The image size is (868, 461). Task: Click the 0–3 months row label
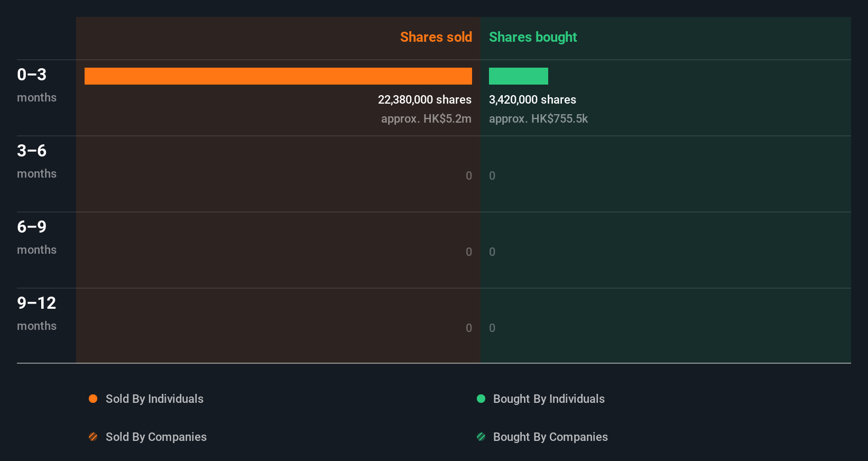tap(36, 85)
